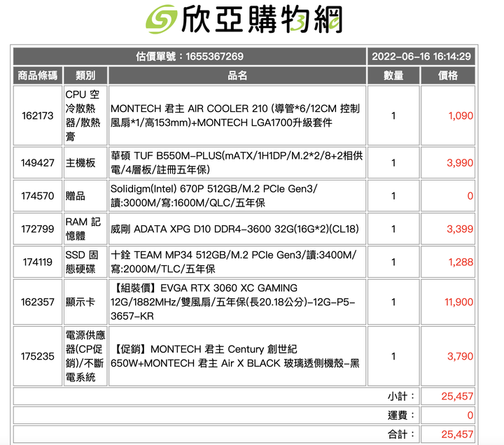The image size is (504, 445).
Task: Click the 電源供應器 category cell
Action: (x=85, y=356)
